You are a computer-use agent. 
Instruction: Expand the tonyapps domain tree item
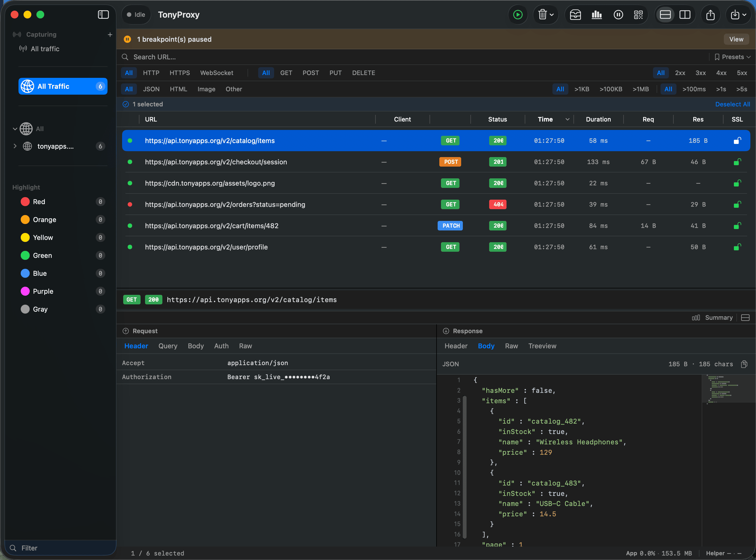click(x=15, y=146)
